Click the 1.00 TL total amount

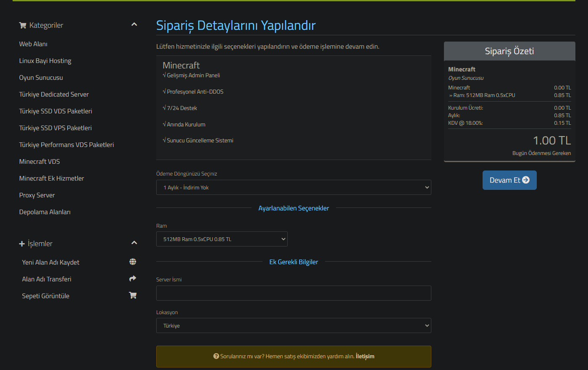pyautogui.click(x=552, y=140)
